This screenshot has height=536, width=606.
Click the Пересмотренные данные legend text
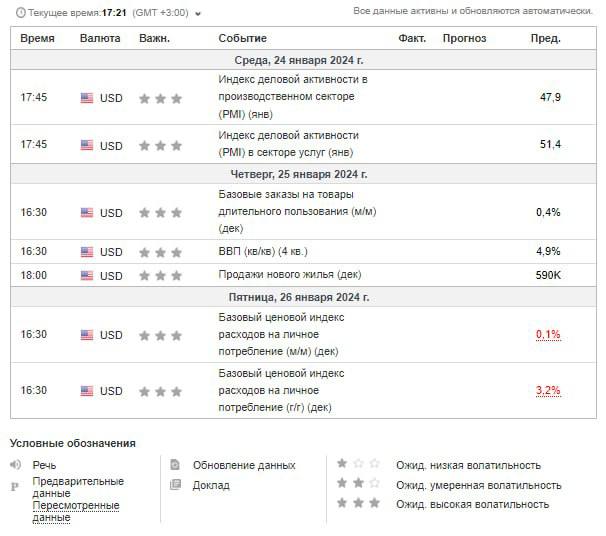75,511
